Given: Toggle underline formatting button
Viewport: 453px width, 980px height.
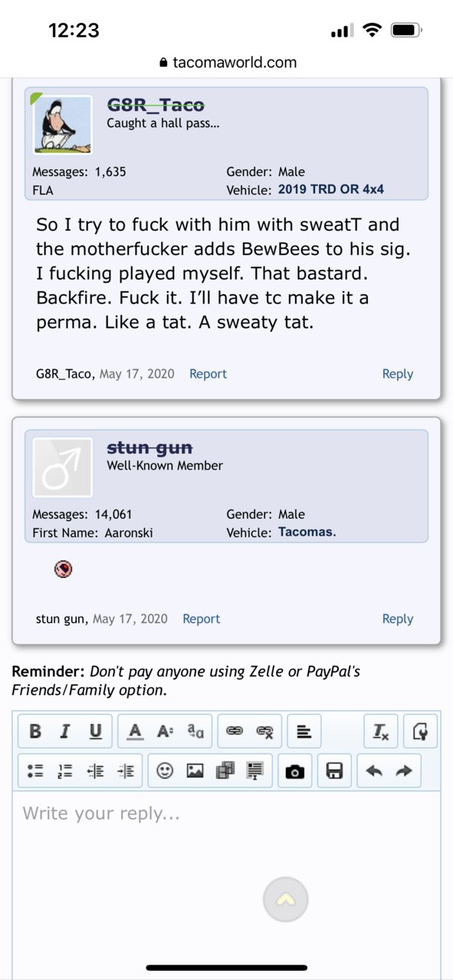Looking at the screenshot, I should pos(95,732).
